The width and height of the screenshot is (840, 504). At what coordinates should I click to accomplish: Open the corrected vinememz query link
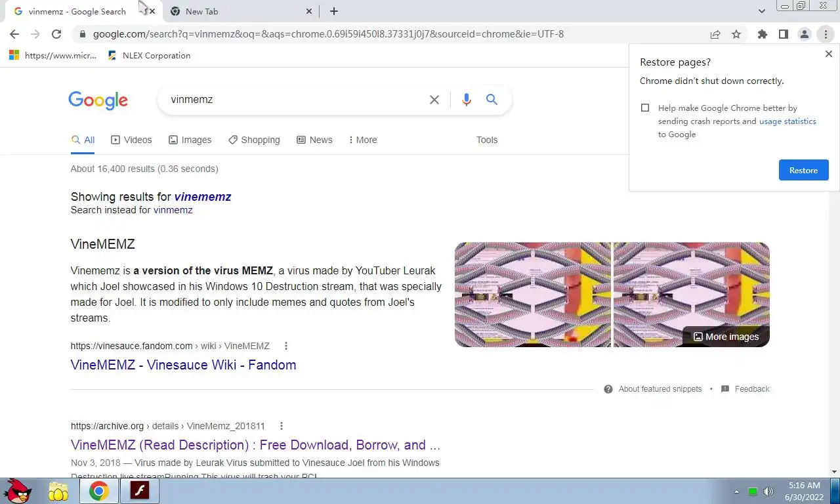tap(203, 197)
